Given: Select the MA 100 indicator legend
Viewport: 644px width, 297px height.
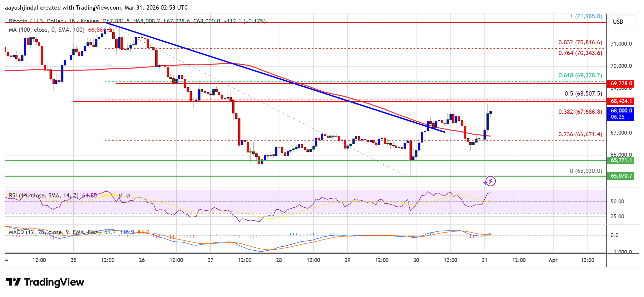Looking at the screenshot, I should pos(47,30).
